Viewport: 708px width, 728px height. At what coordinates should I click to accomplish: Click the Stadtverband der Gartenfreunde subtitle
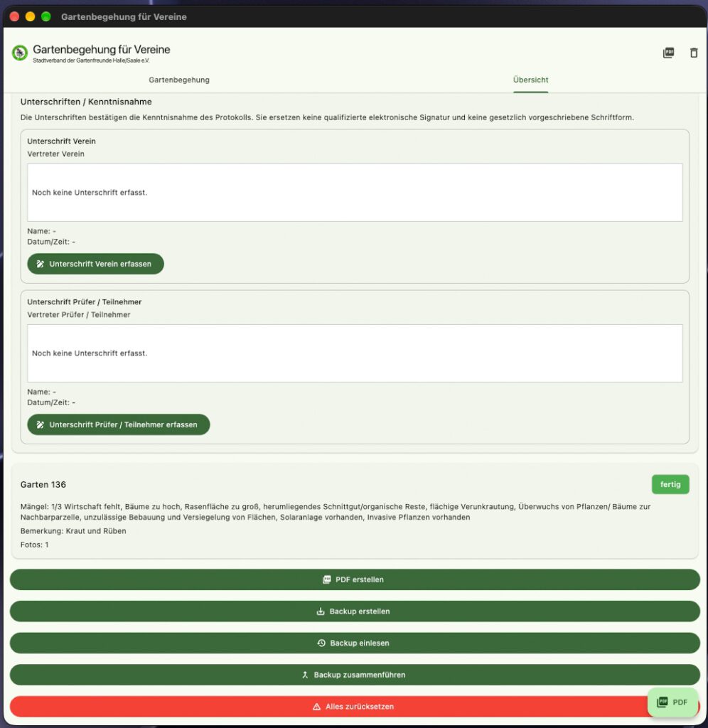(x=91, y=60)
